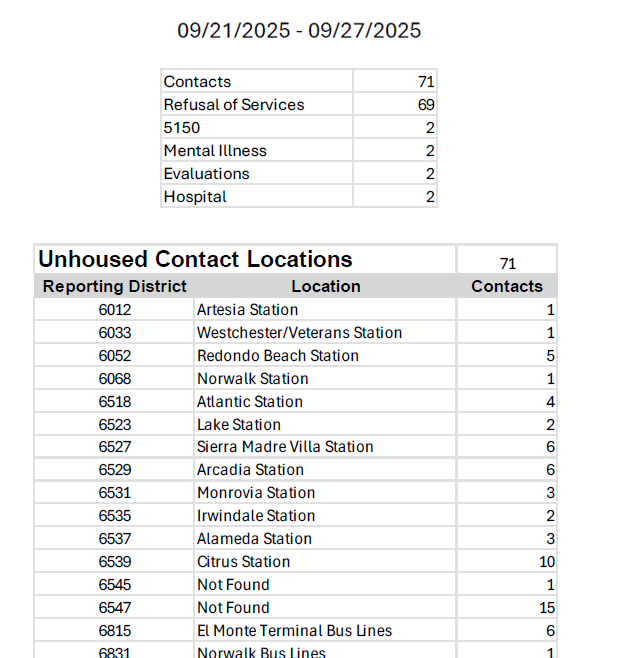Select reporting district 6068 cell
This screenshot has width=617, height=658.
click(114, 379)
